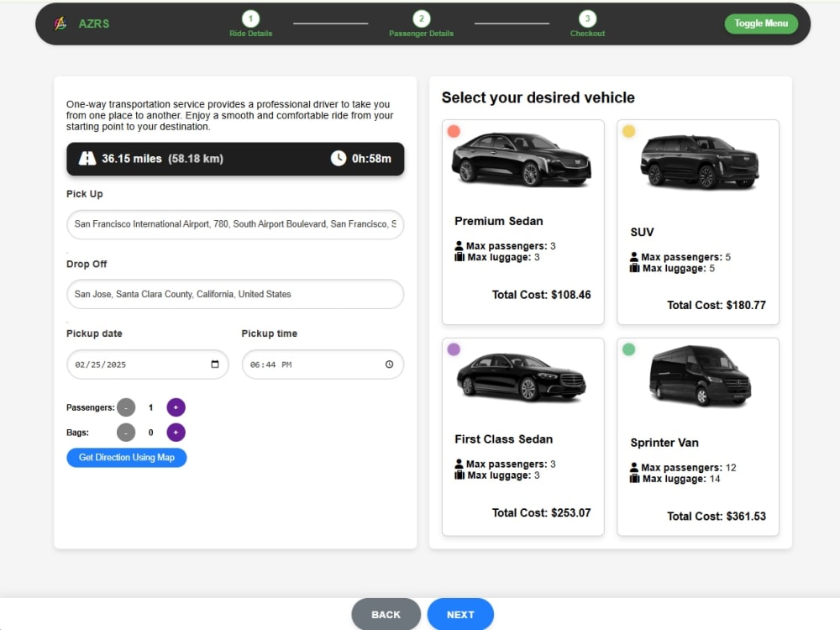The image size is (840, 630).
Task: Click Total Cost $180.77
Action: (717, 306)
